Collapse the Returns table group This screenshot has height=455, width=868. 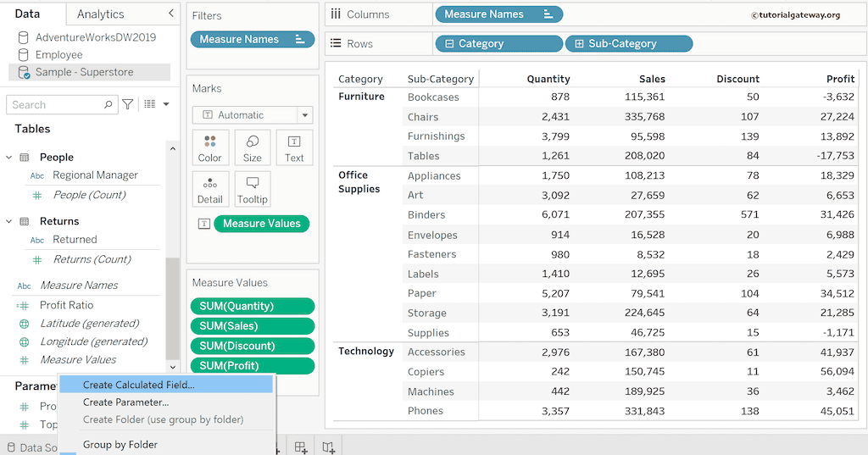pyautogui.click(x=9, y=221)
